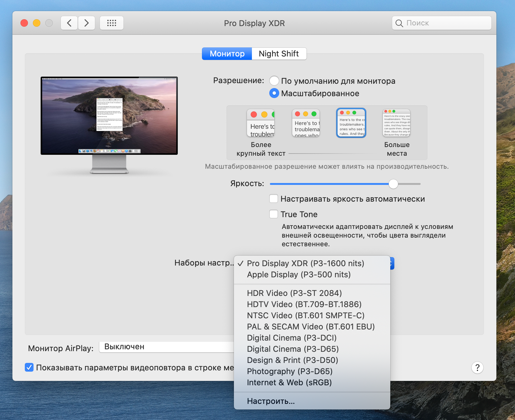
Task: Show all preferences via the grid icon
Action: (x=112, y=23)
